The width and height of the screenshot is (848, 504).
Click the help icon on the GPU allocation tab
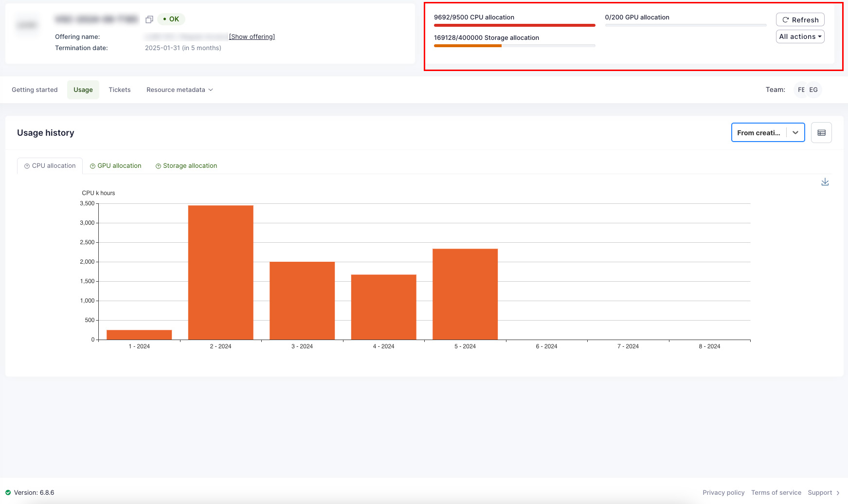coord(92,166)
